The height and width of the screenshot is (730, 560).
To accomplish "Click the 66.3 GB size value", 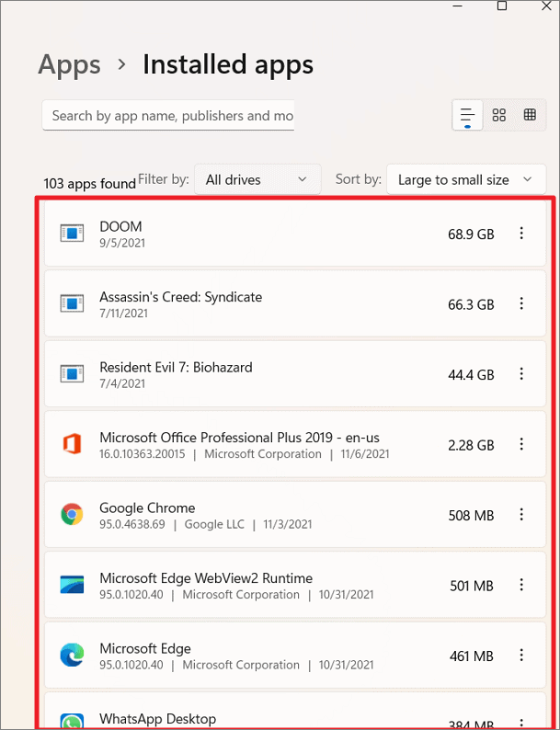I will click(471, 304).
